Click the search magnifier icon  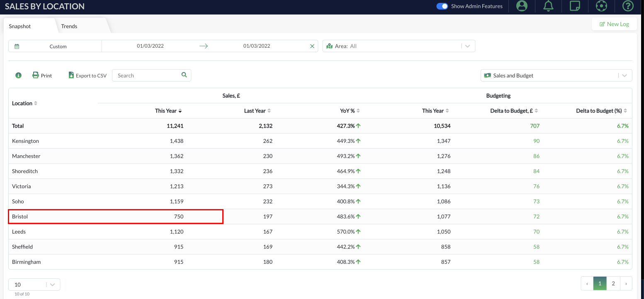point(184,75)
